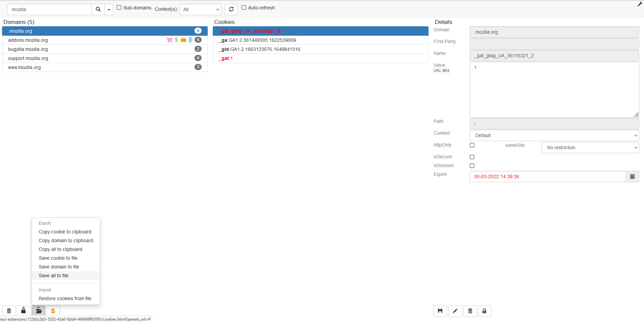Choose Save all to file

coord(66,276)
